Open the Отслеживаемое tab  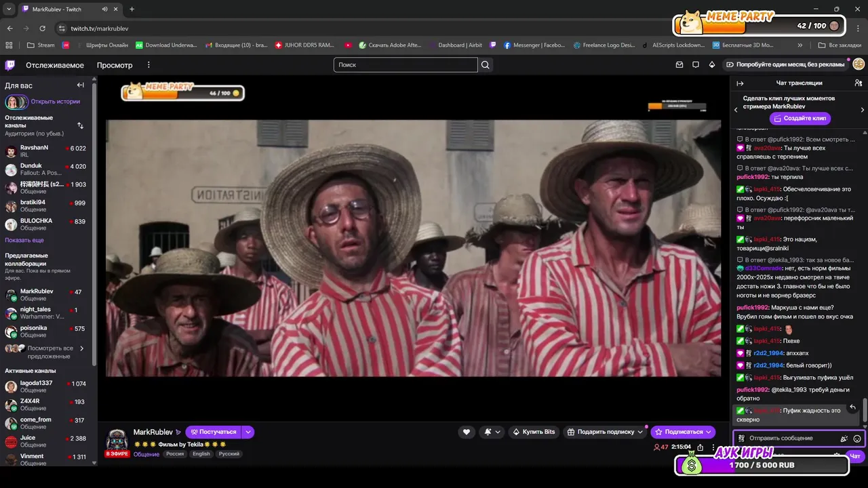(x=55, y=65)
